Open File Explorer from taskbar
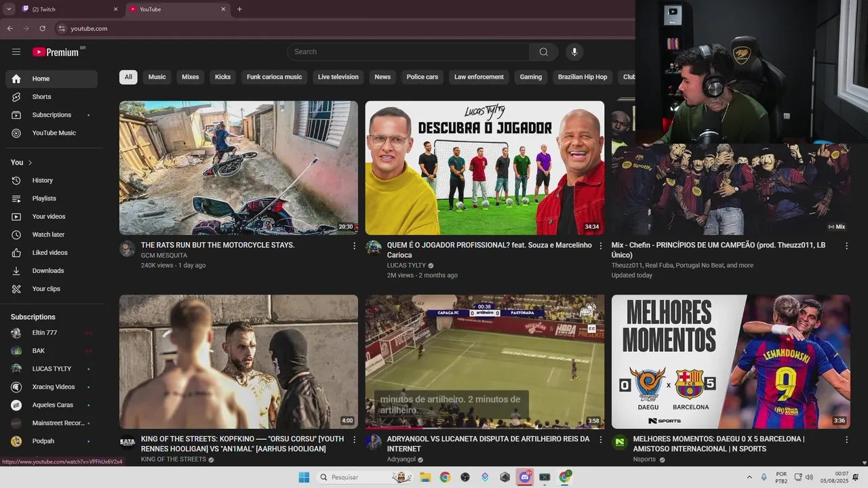The image size is (868, 488). [425, 477]
